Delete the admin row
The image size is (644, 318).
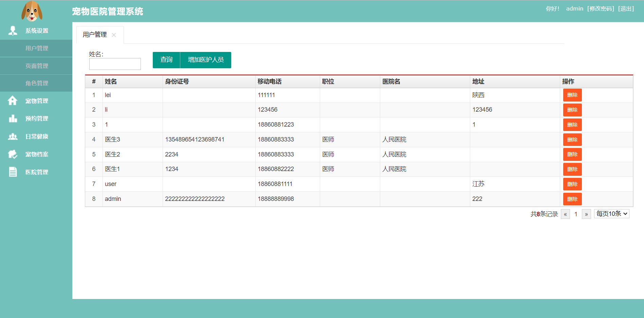pos(572,199)
